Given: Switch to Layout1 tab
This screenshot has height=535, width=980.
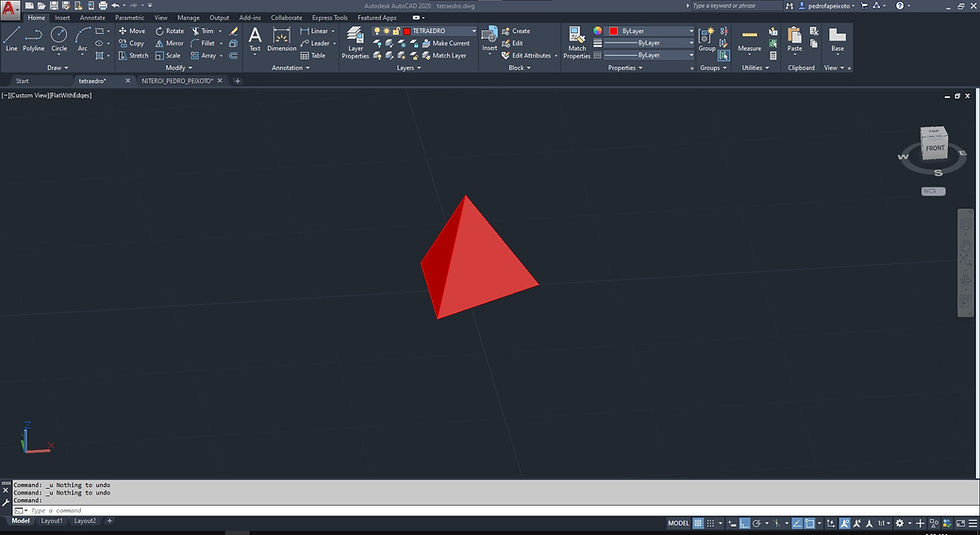Looking at the screenshot, I should 51,521.
